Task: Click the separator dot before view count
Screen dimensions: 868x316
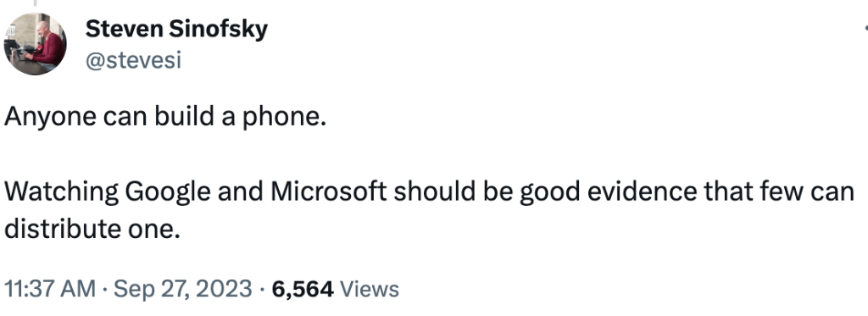Action: 262,290
